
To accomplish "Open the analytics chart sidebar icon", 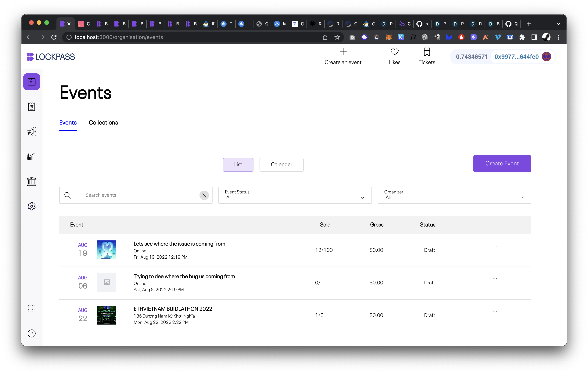I will pos(31,156).
